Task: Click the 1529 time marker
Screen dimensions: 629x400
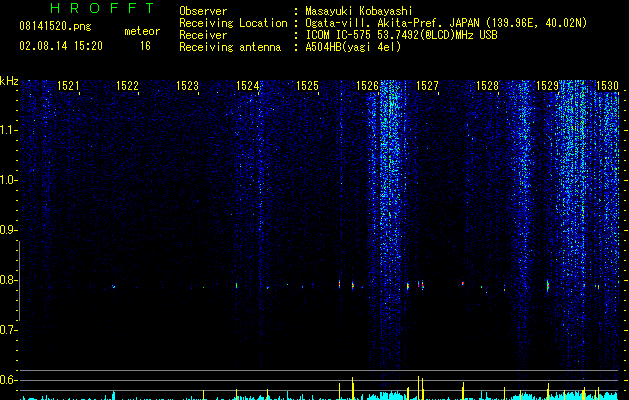Action: [548, 85]
